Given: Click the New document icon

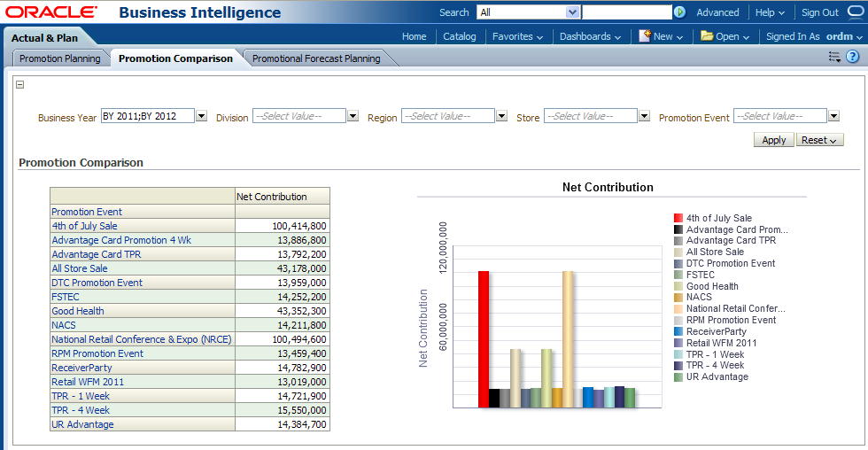Looking at the screenshot, I should coord(645,36).
